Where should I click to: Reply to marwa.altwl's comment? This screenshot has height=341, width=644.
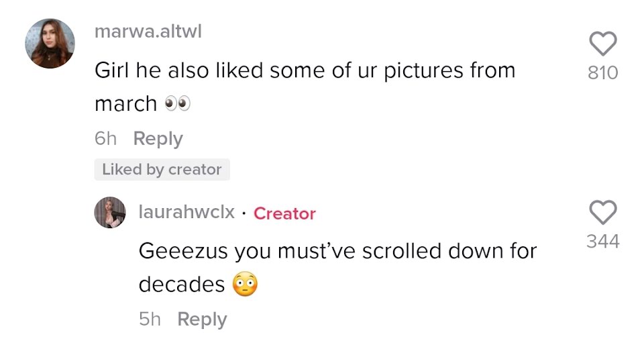158,139
